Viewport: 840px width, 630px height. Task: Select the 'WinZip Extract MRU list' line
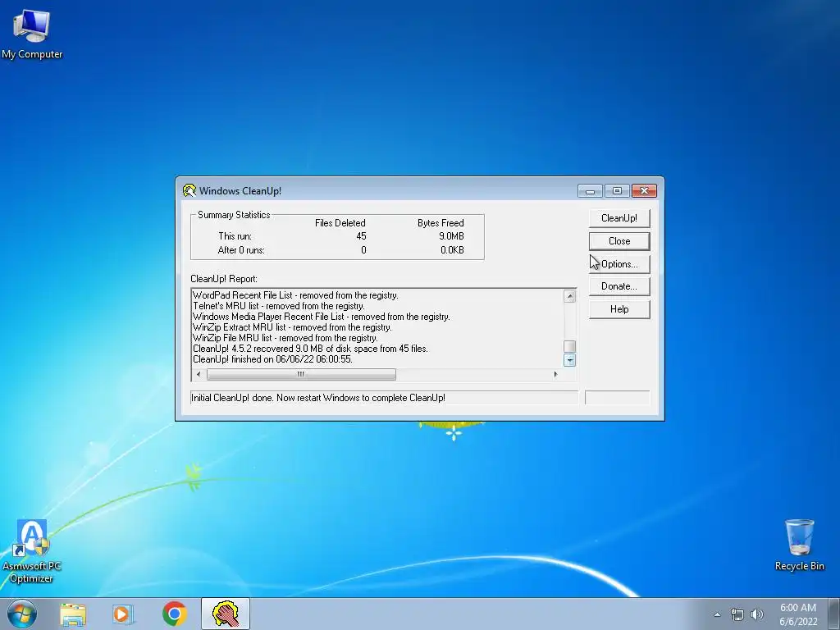pyautogui.click(x=292, y=327)
